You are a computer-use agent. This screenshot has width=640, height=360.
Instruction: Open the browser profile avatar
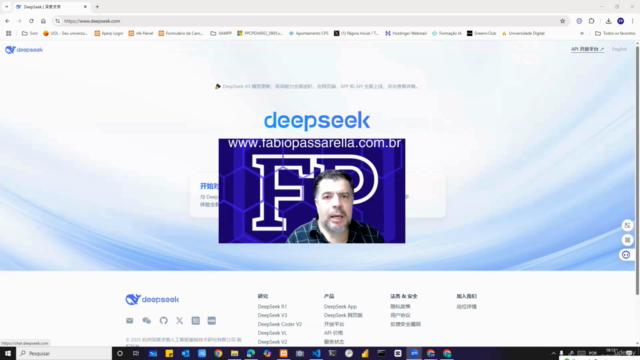tap(620, 21)
